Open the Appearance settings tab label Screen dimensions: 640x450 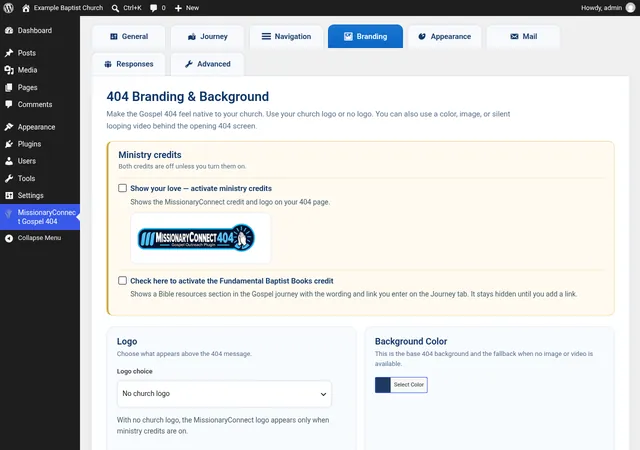pos(451,36)
